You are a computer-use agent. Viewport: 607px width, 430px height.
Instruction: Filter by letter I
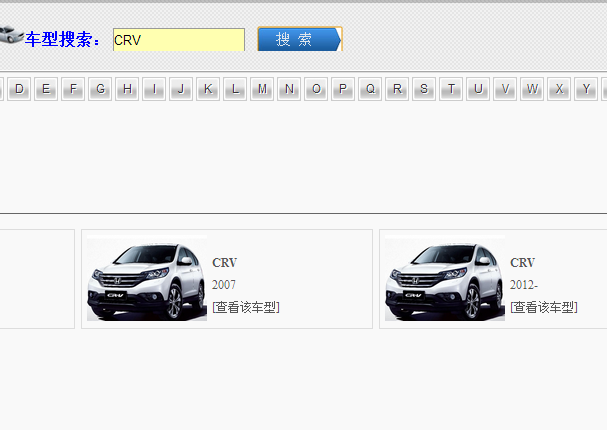pyautogui.click(x=154, y=89)
